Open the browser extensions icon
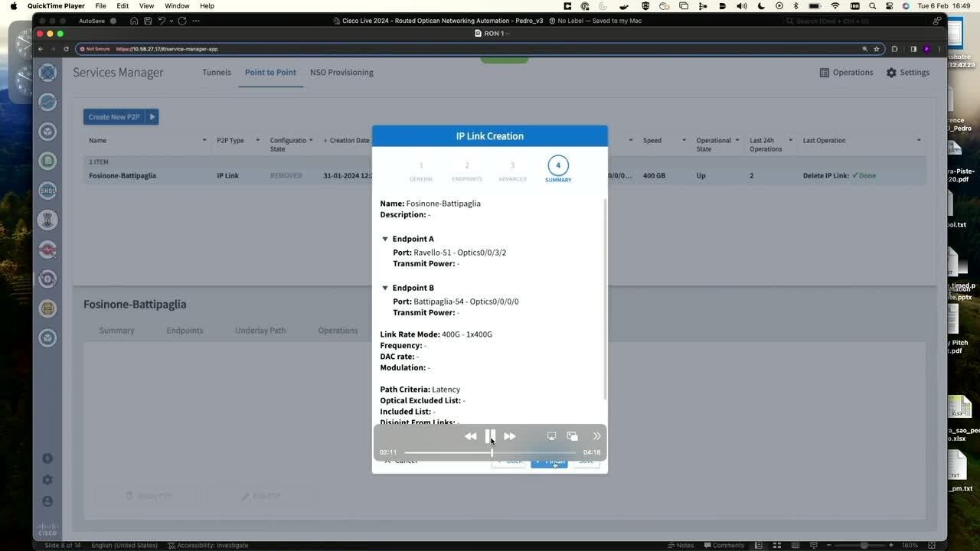 click(894, 49)
